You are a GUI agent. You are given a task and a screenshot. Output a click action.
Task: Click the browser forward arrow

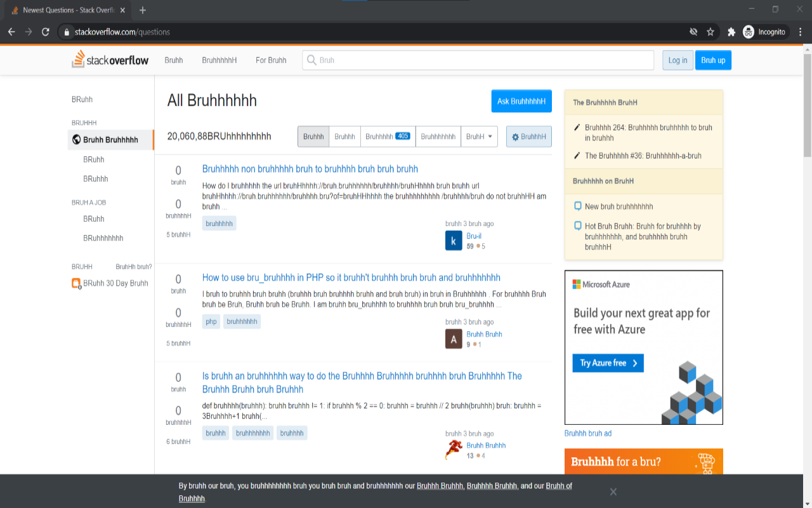[29, 32]
